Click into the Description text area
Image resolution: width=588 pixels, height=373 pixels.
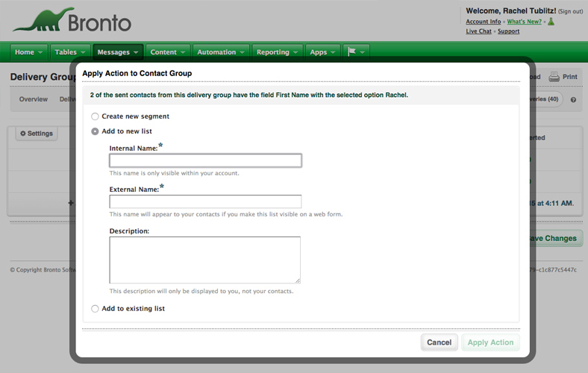tap(204, 260)
